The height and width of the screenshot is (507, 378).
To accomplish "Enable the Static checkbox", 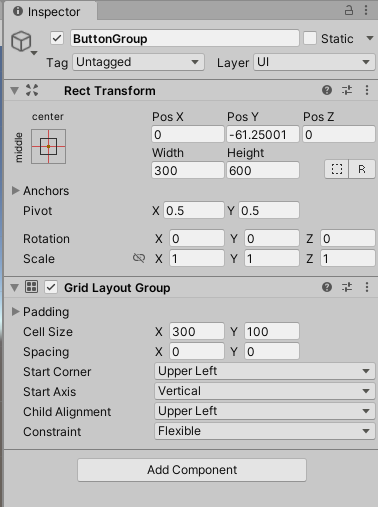I will coord(310,38).
